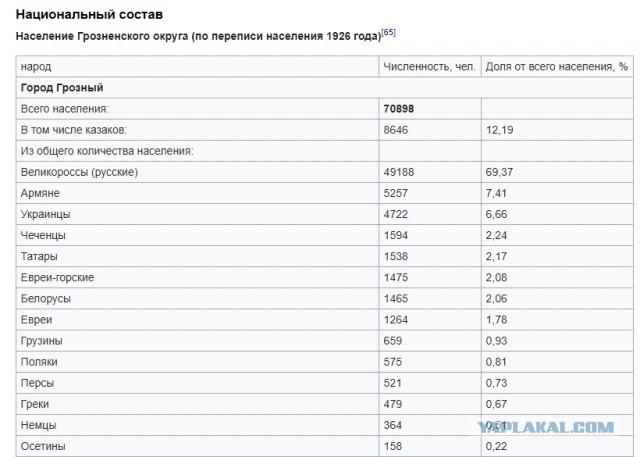Click the percentage 1,78
The image size is (640, 457).
point(496,319)
